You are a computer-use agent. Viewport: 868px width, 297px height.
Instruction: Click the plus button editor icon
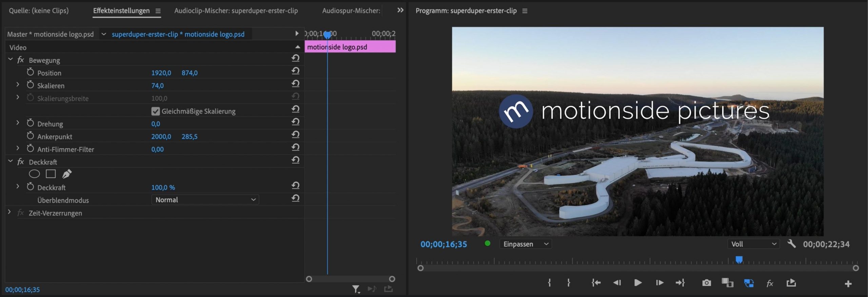[x=848, y=284]
